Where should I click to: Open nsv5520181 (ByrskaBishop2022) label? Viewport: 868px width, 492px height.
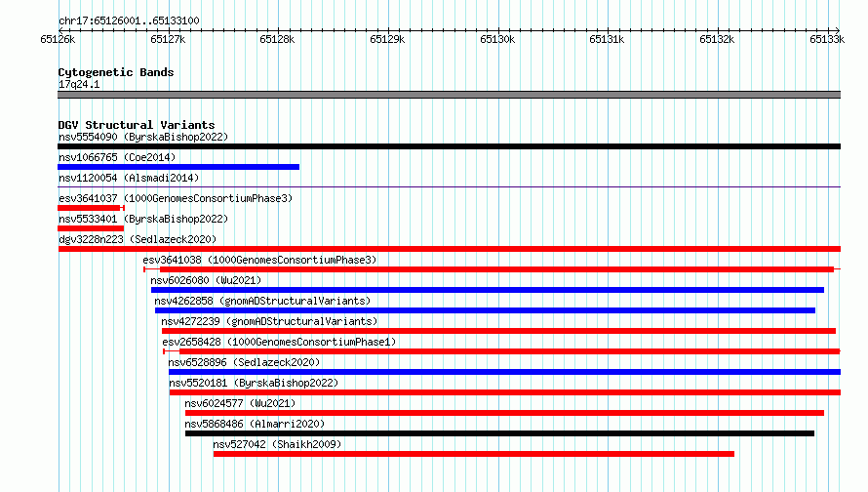tap(254, 383)
